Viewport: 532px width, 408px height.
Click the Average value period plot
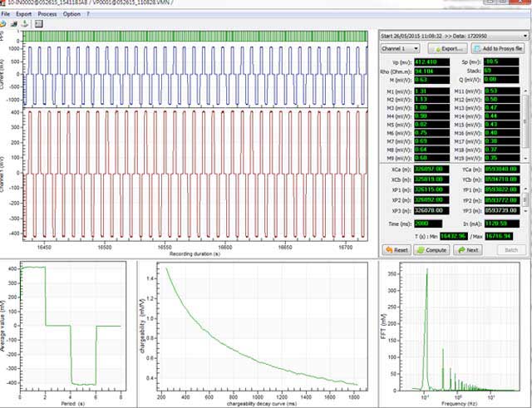pos(73,327)
